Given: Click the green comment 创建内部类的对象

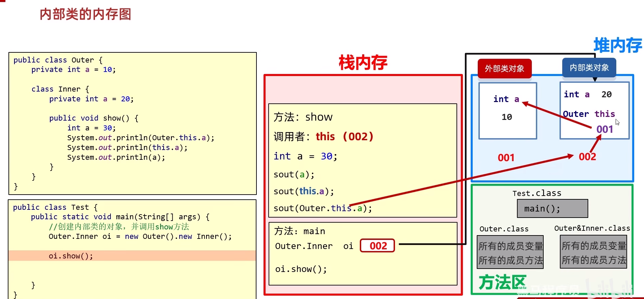Looking at the screenshot, I should pos(119,227).
